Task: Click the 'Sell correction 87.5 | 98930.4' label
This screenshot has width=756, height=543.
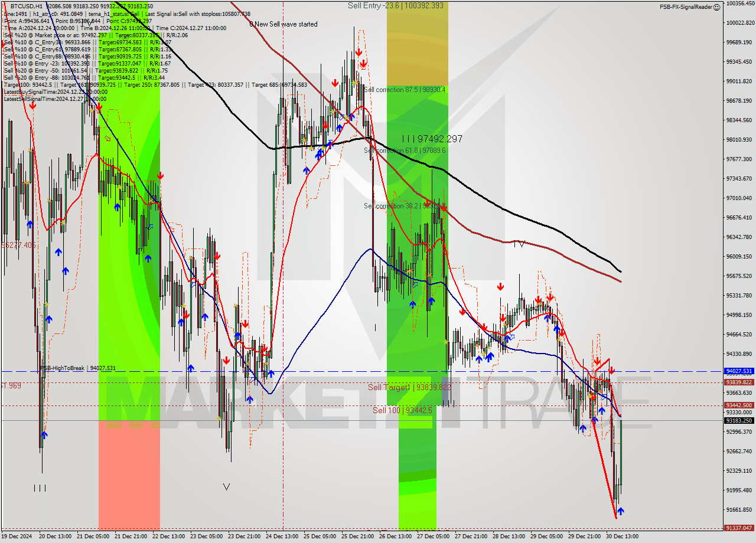Action: pyautogui.click(x=405, y=90)
